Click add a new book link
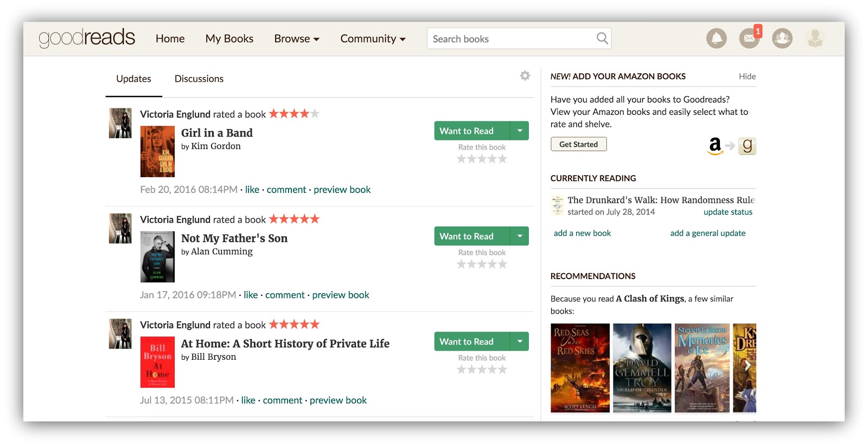The width and height of the screenshot is (868, 446). coord(582,233)
